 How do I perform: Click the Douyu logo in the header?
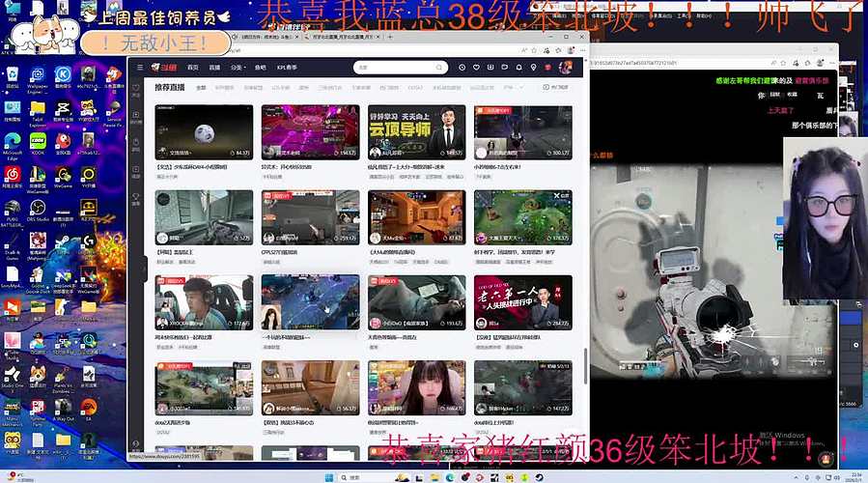pos(164,67)
